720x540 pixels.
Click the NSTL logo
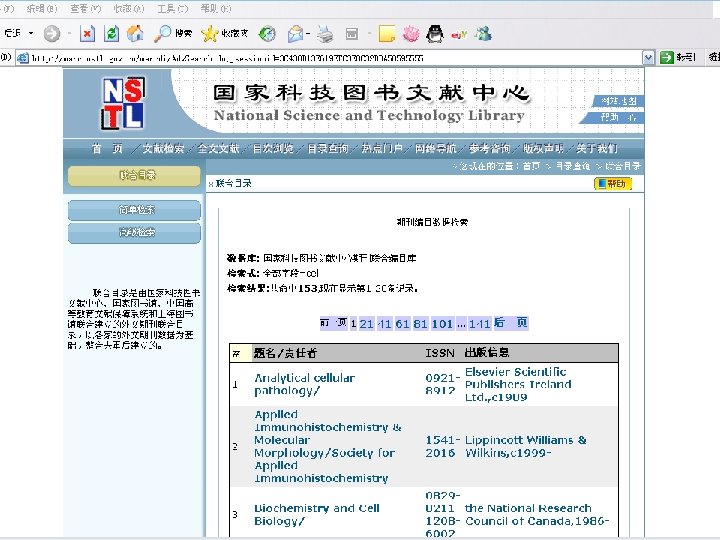(x=123, y=103)
